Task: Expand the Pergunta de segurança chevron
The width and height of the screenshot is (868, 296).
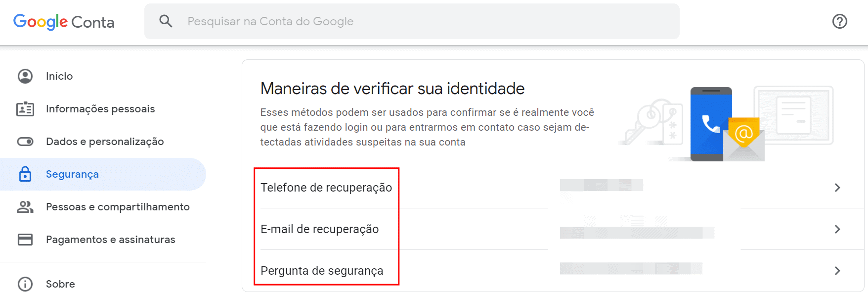Action: 837,271
